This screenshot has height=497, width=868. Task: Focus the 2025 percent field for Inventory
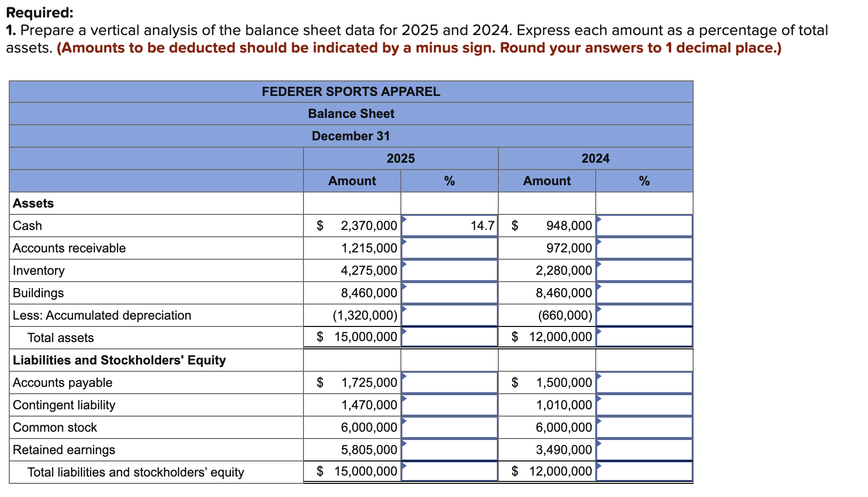click(x=450, y=270)
